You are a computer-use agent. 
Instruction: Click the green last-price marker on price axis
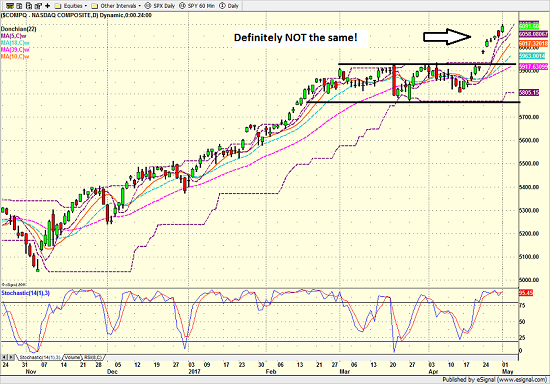(529, 26)
